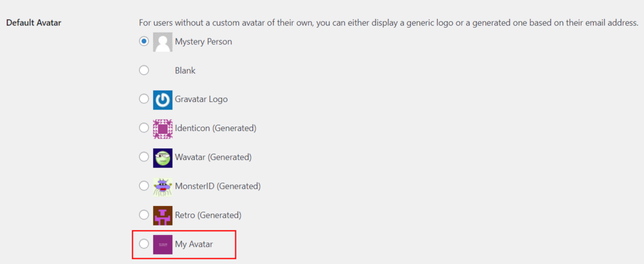
Task: Click the "Identicon (Generated)" label text
Action: [216, 129]
